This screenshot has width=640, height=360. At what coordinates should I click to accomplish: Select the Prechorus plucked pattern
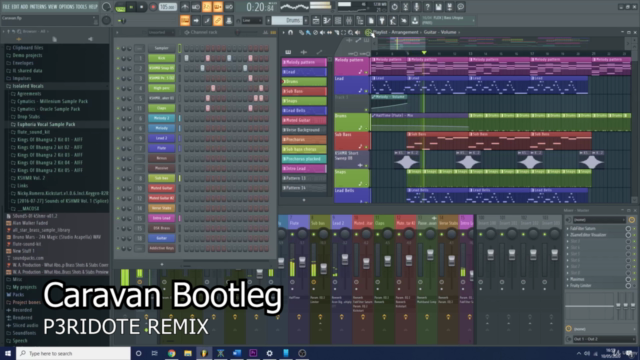(x=304, y=159)
